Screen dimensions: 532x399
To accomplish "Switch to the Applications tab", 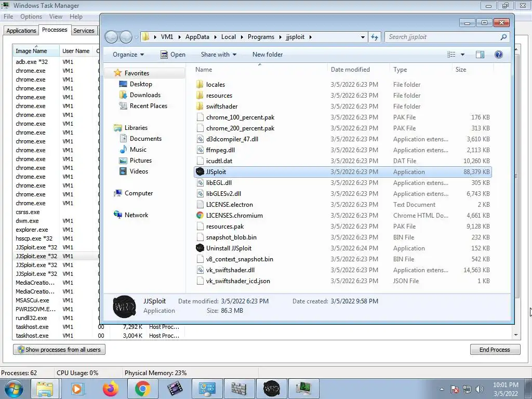I will (21, 31).
